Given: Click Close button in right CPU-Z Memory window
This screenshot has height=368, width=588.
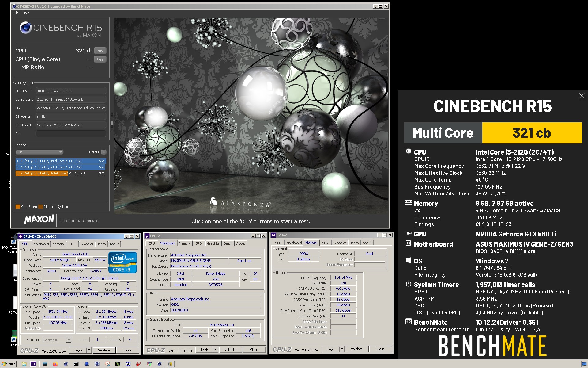Looking at the screenshot, I should pos(380,349).
